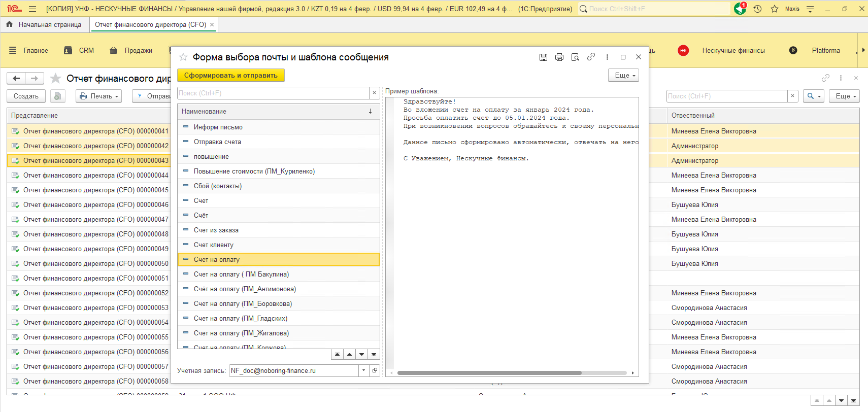Add the dialog form to favorites star
The image size is (868, 412).
tap(183, 57)
